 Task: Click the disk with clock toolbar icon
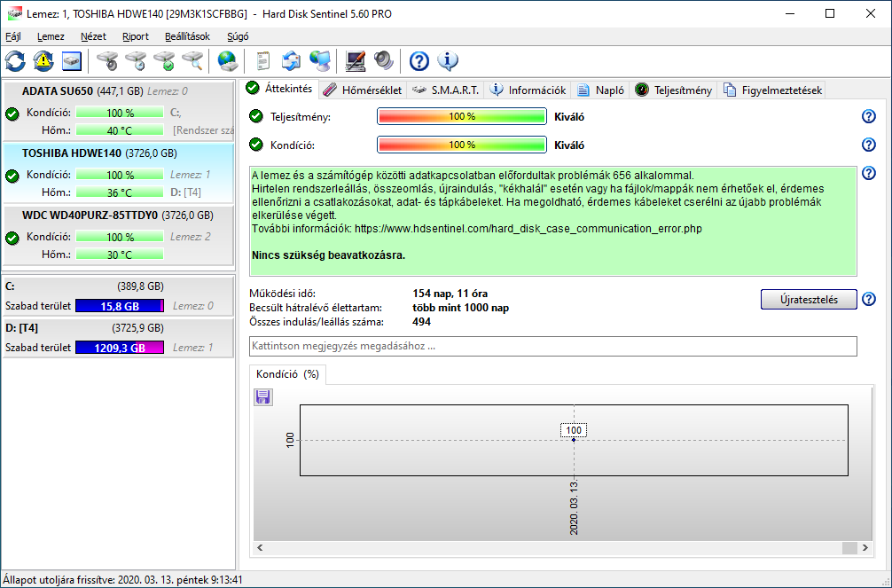click(136, 61)
